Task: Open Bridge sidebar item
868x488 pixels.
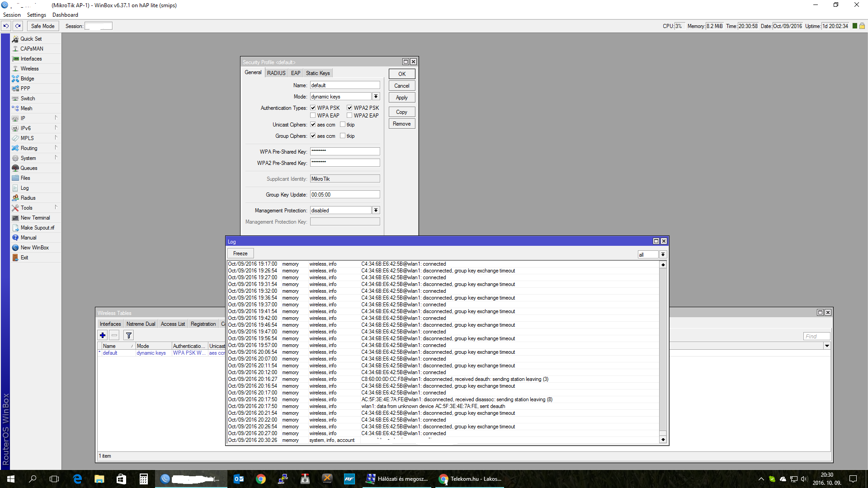Action: [x=36, y=79]
